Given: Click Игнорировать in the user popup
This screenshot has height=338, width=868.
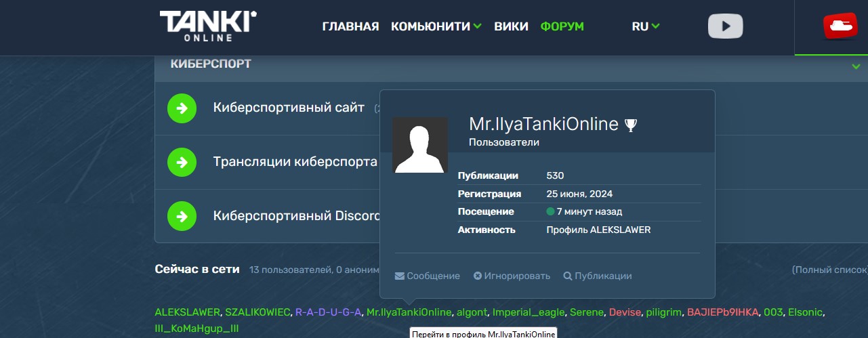Looking at the screenshot, I should (x=512, y=276).
